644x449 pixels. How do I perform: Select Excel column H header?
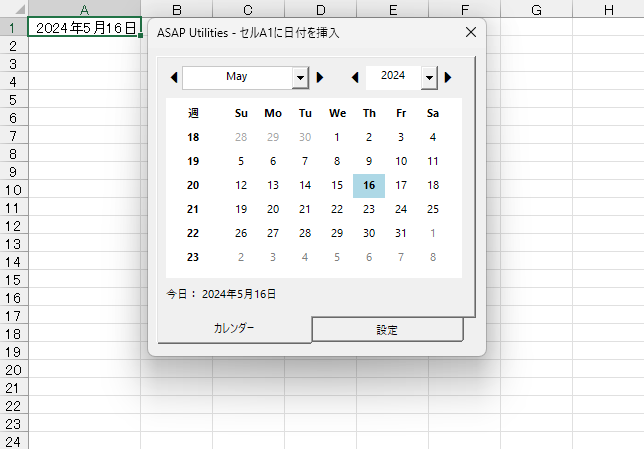tap(609, 9)
